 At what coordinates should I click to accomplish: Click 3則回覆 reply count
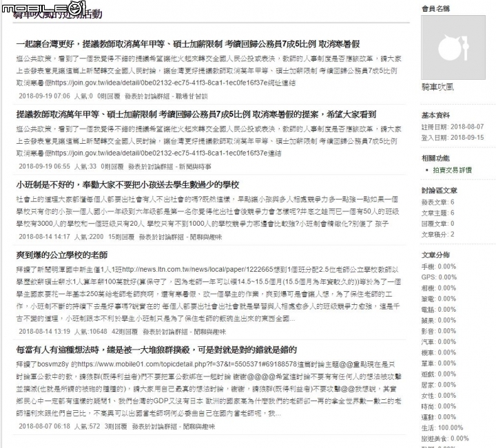click(x=116, y=427)
